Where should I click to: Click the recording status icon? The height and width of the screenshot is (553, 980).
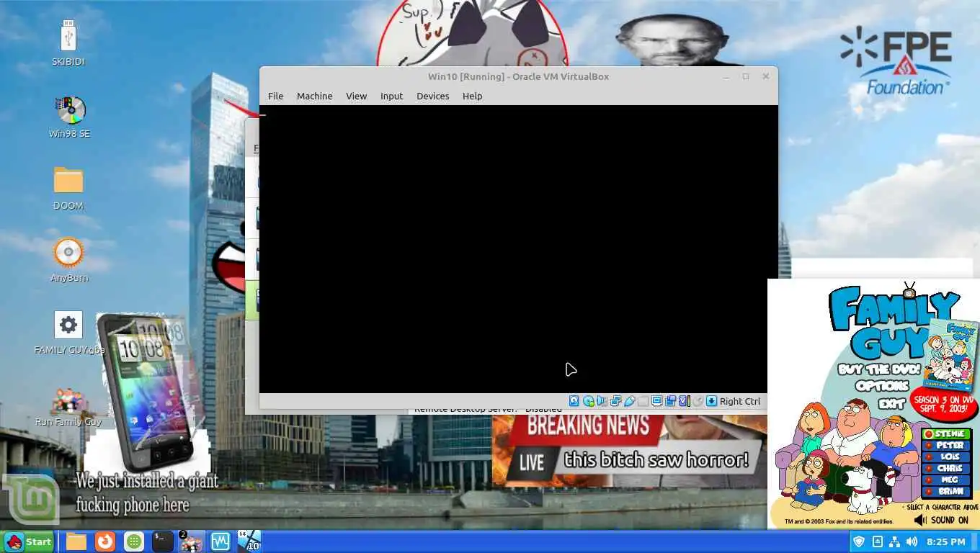tap(670, 401)
